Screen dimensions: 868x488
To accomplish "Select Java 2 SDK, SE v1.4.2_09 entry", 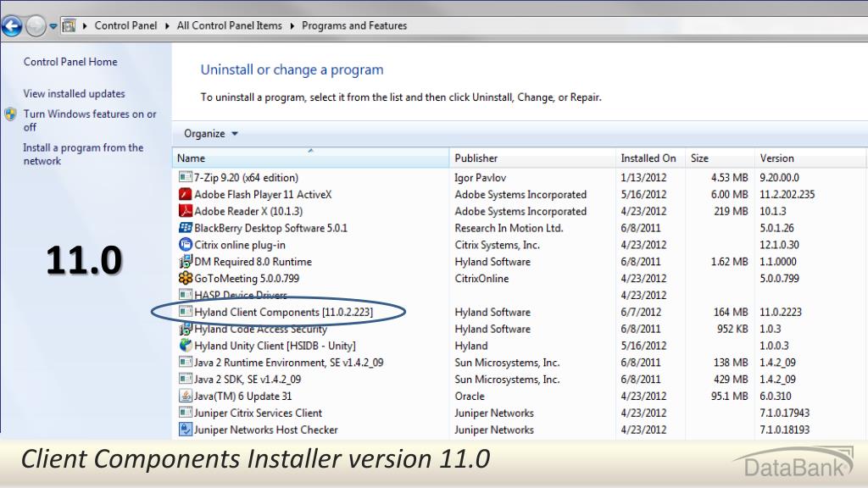I will [248, 379].
